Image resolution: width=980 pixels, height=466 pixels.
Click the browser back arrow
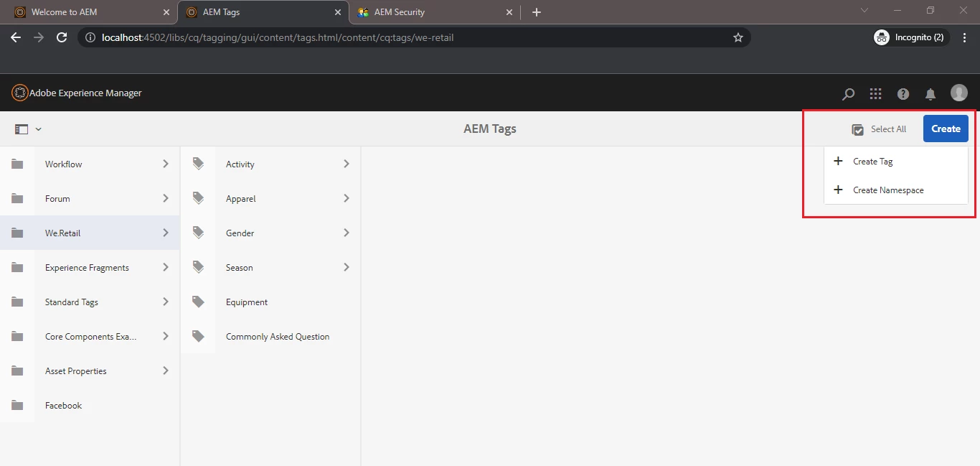pyautogui.click(x=16, y=37)
